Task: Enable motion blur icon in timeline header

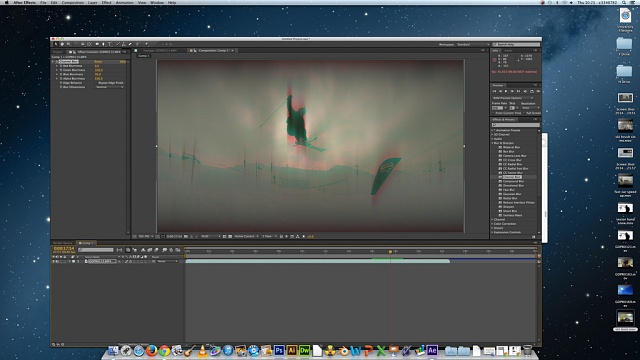Action: [156, 250]
